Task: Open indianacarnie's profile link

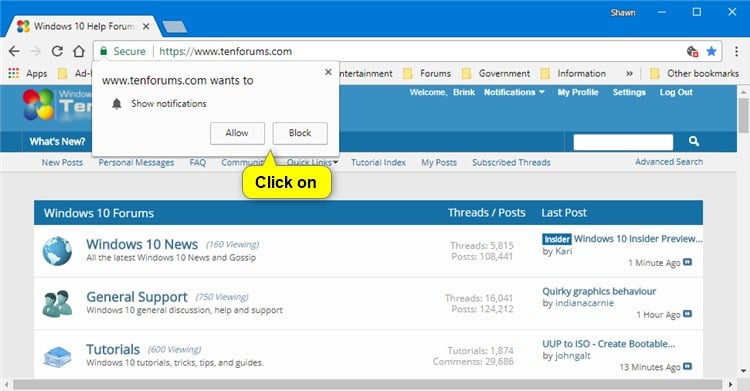Action: 584,303
